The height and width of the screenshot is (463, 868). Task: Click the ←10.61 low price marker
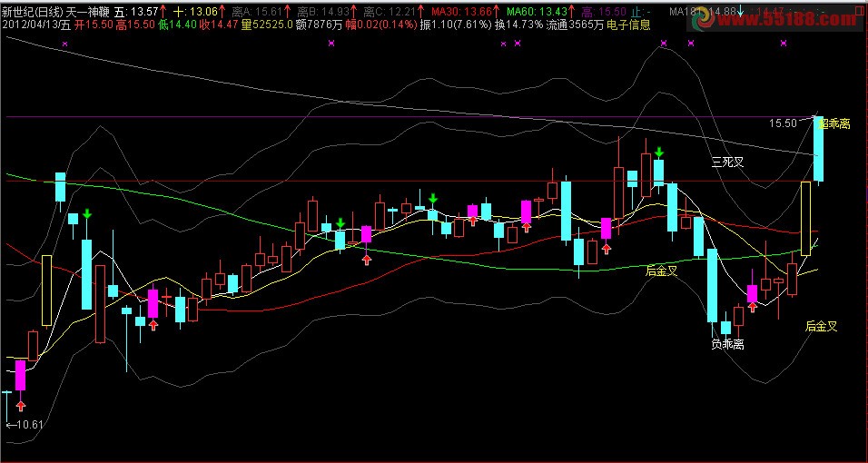coord(25,425)
